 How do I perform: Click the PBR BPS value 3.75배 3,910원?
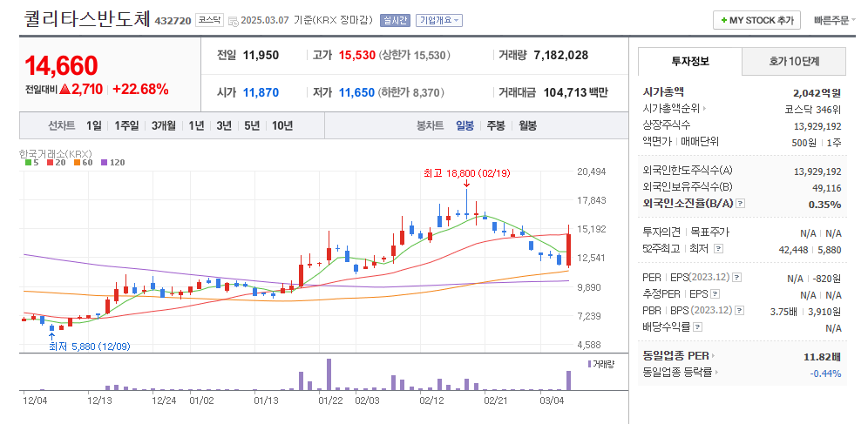click(806, 311)
